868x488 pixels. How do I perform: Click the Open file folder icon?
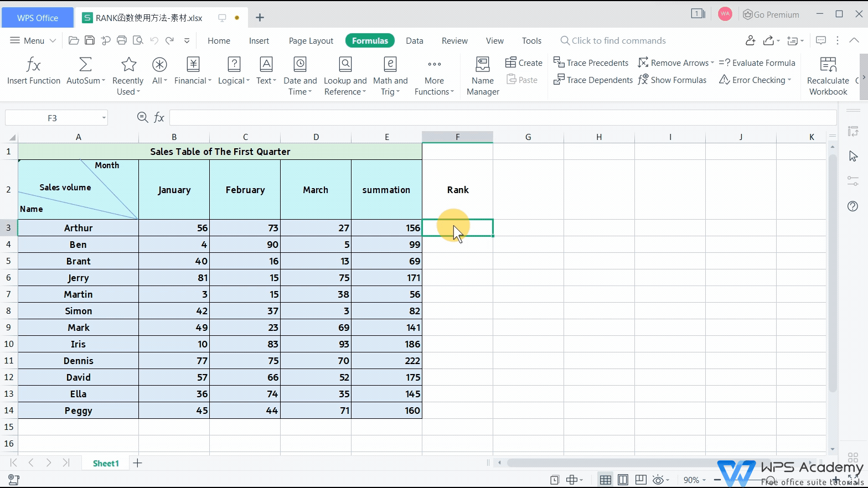tap(74, 40)
